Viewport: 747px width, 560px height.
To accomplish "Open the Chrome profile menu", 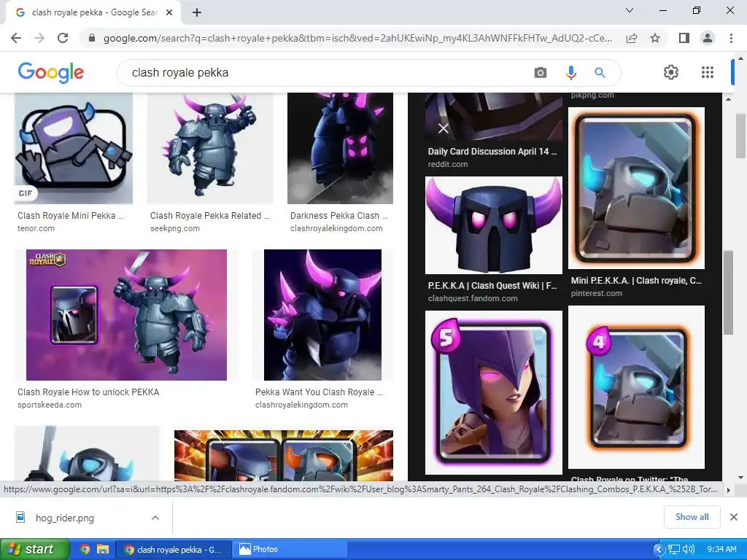I will pos(708,38).
